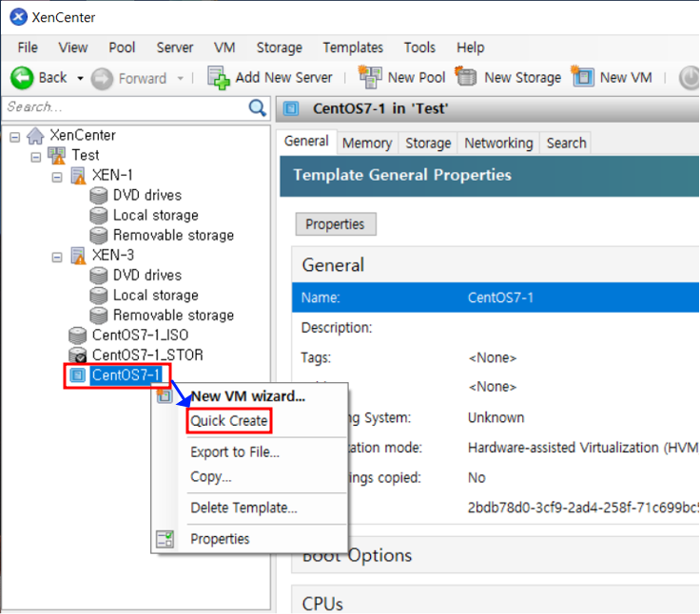Click the New Storage toolbar icon
This screenshot has width=700, height=614.
point(466,76)
